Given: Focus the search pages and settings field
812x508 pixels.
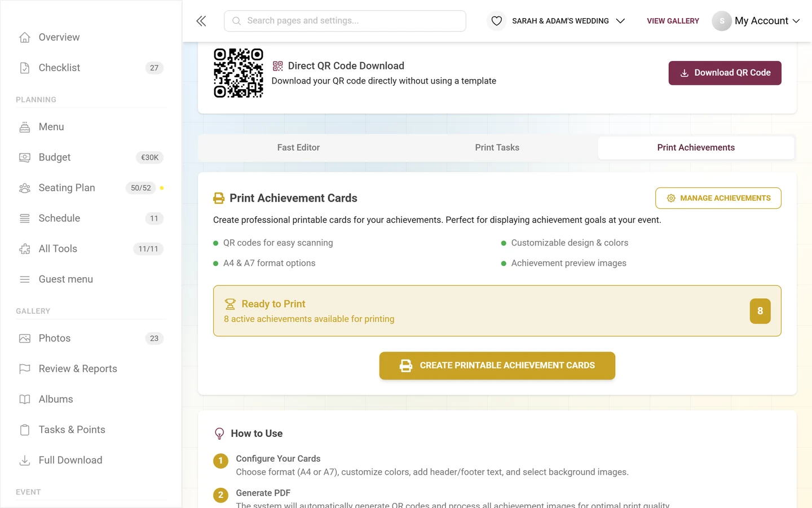Looking at the screenshot, I should (345, 21).
